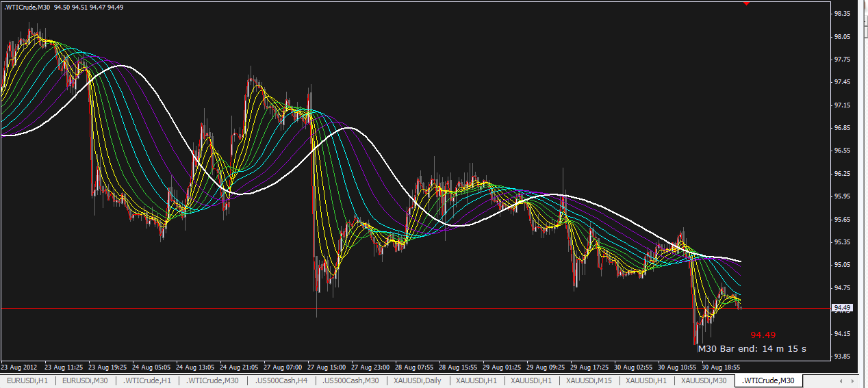Click the 96.85 price scale label
Viewport: 868px width, 388px height.
(x=842, y=128)
